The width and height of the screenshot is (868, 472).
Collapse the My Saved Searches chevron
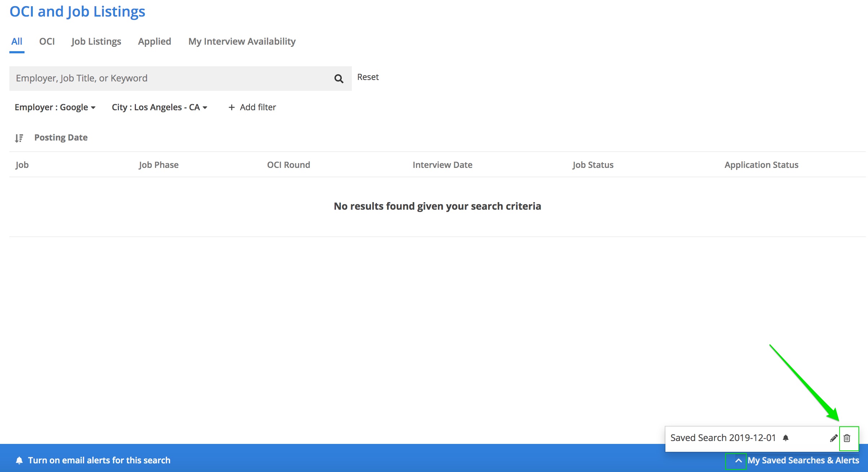click(x=738, y=460)
